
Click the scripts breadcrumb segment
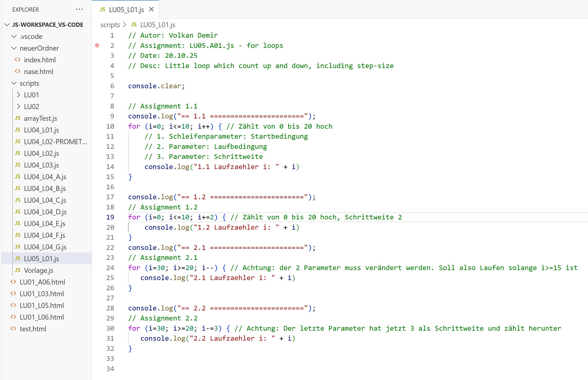pos(110,25)
